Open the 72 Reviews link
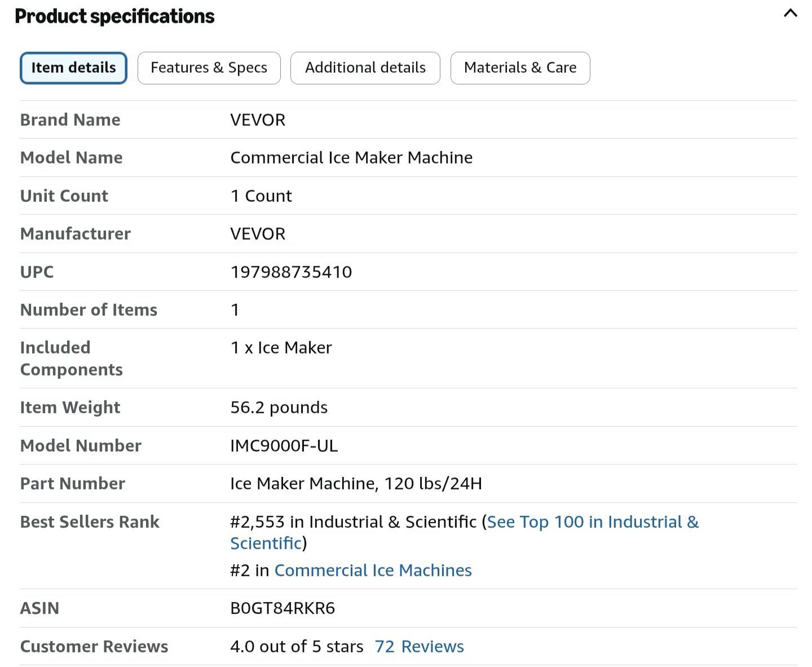 [419, 646]
